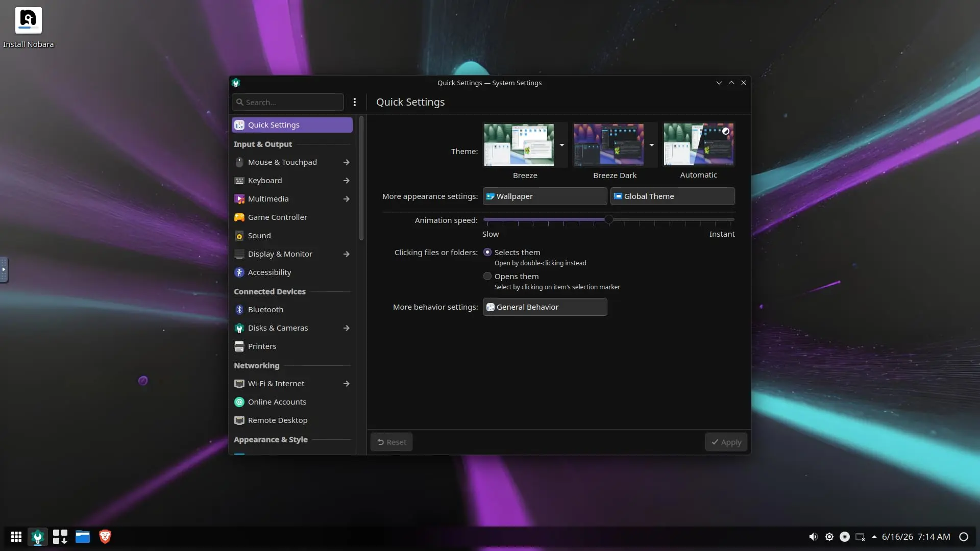This screenshot has width=980, height=551.
Task: Click the Online Accounts icon
Action: 239,402
